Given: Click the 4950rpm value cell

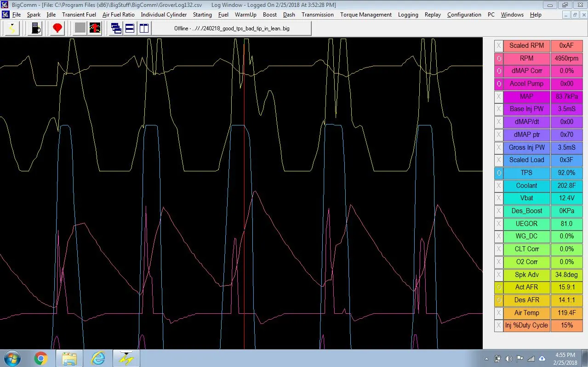Looking at the screenshot, I should tap(566, 58).
